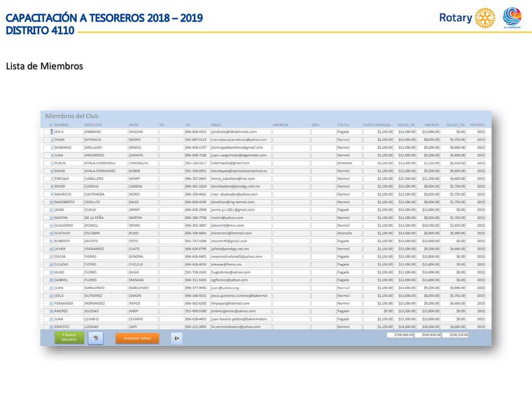
Task: Click the total '$569,450.00' field
Action: point(428,335)
